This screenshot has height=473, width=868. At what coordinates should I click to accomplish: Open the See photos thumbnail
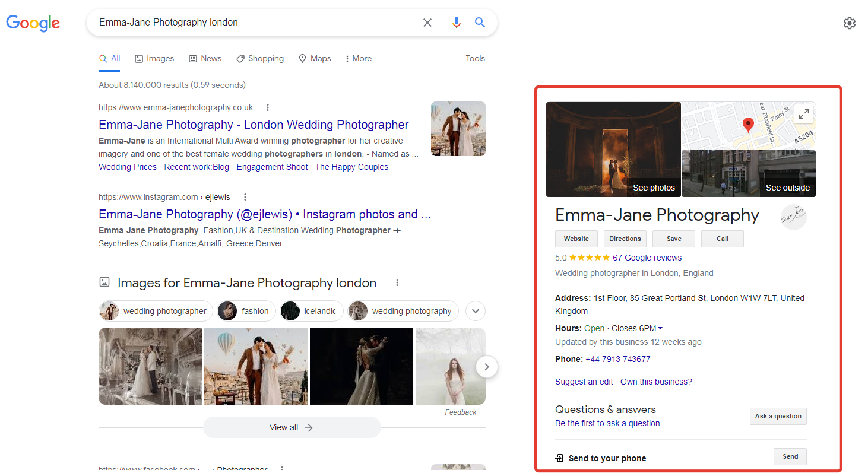[x=613, y=149]
